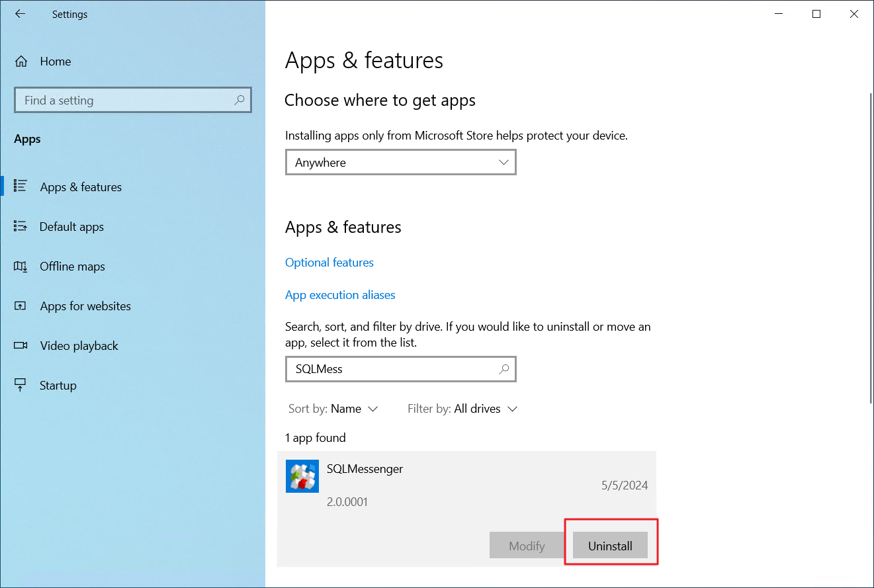The width and height of the screenshot is (874, 588).
Task: Close the Settings window
Action: [854, 14]
